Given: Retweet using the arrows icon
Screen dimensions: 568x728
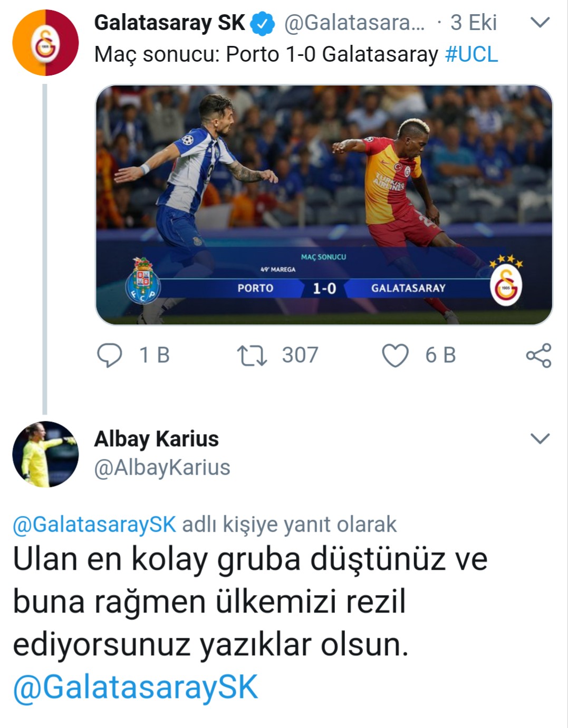Looking at the screenshot, I should pos(252,356).
